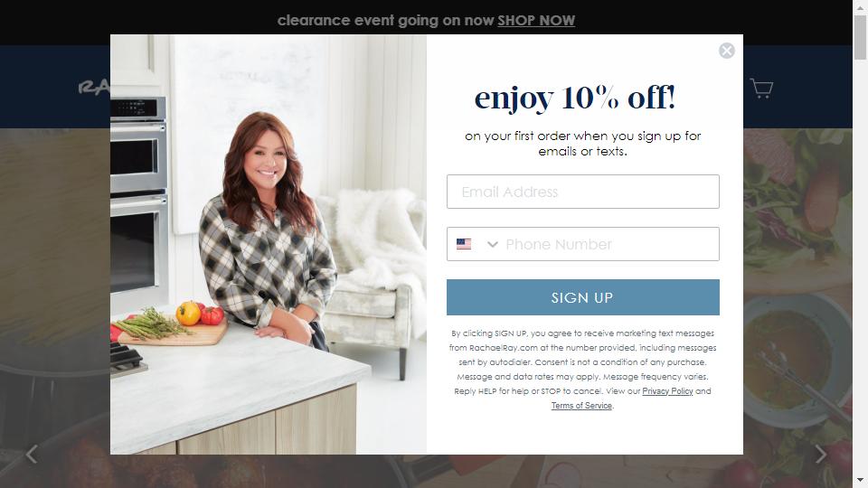Image resolution: width=868 pixels, height=488 pixels.
Task: Click the scrollbar down arrow
Action: point(860,482)
